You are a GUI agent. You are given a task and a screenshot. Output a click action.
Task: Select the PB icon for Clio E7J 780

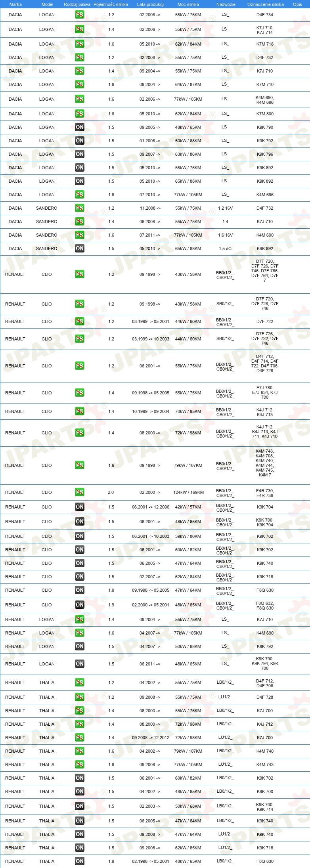click(x=79, y=393)
